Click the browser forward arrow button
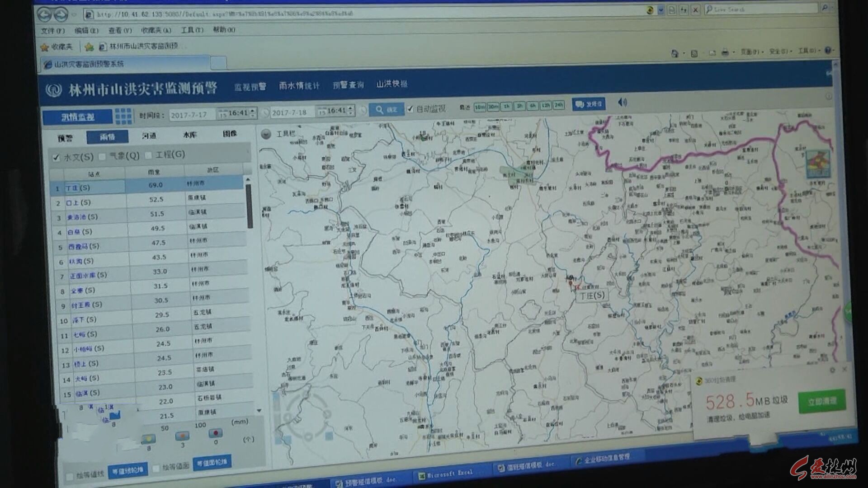The height and width of the screenshot is (488, 868). coord(61,14)
